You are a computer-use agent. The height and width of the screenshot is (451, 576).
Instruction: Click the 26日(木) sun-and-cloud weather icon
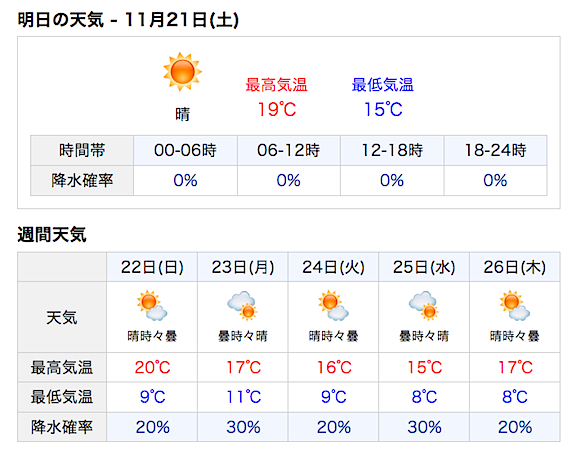[515, 306]
